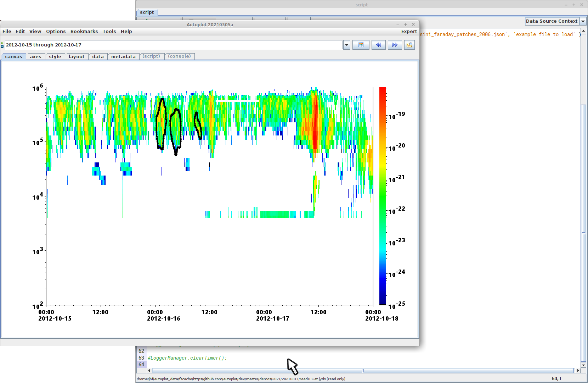Open the File menu

7,31
